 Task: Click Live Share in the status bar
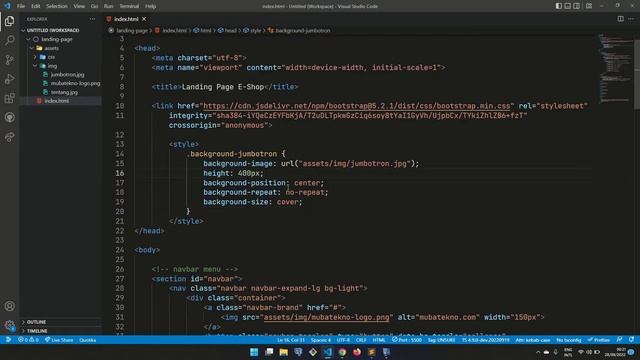click(59, 340)
